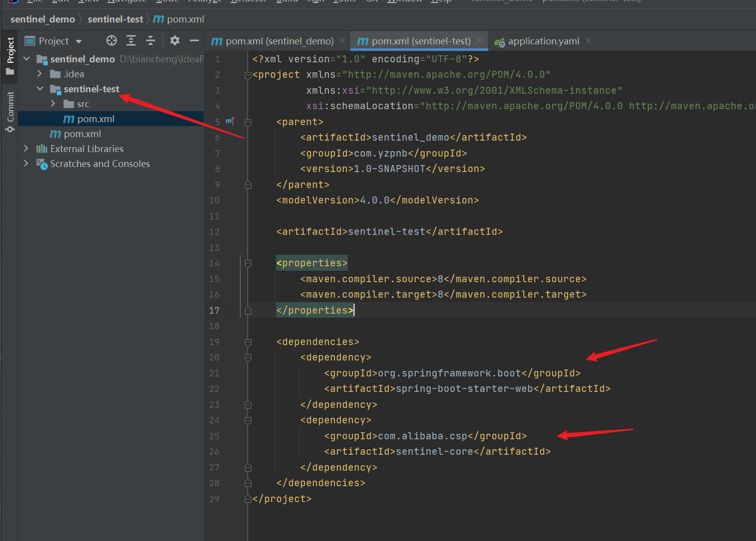Collapse the sentinel-test module

[40, 89]
